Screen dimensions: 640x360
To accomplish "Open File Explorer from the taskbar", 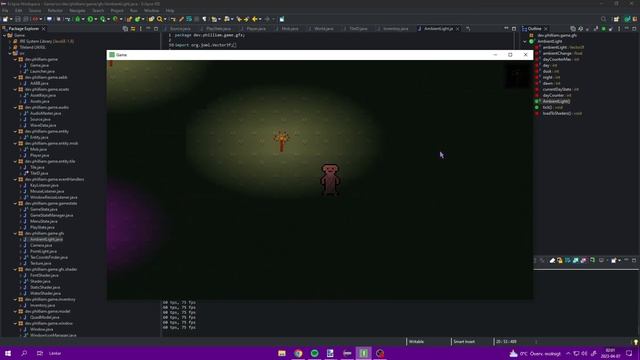I will [x=282, y=353].
